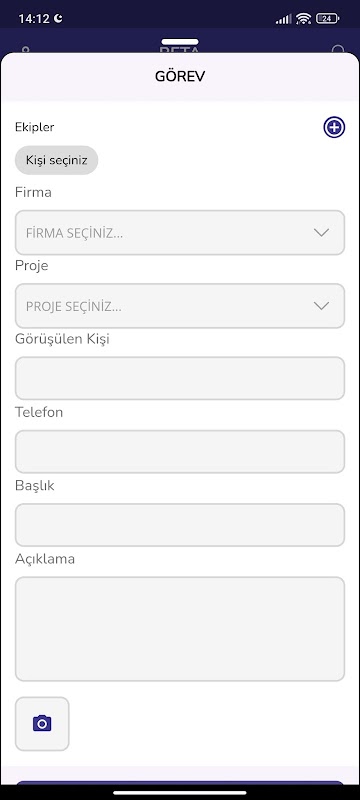This screenshot has width=360, height=800.
Task: Focus the Açıklama text area
Action: (x=180, y=629)
